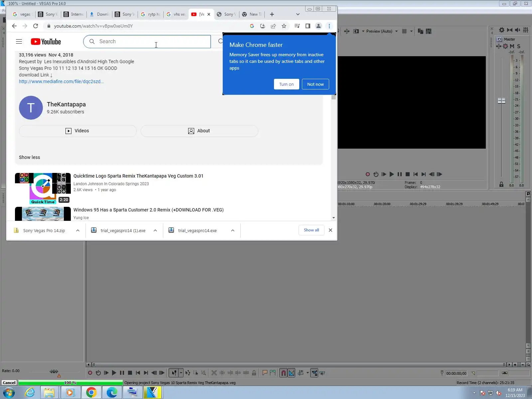Lock the event with the padlock icon
The height and width of the screenshot is (399, 532).
[x=254, y=373]
